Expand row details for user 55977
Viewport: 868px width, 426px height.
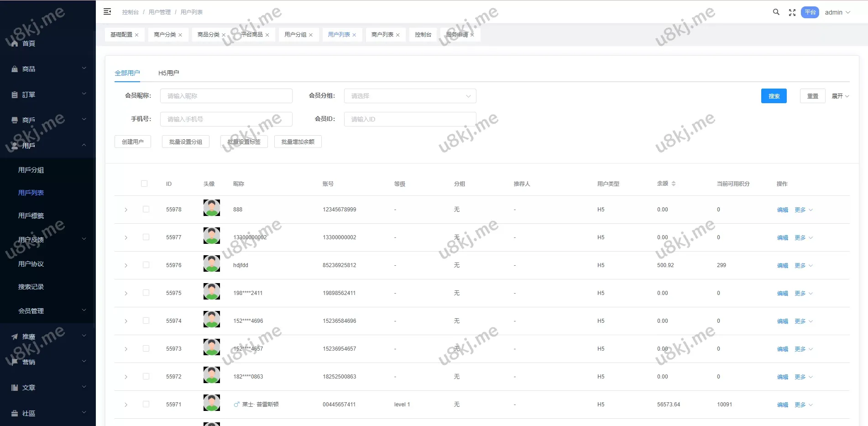coord(126,238)
